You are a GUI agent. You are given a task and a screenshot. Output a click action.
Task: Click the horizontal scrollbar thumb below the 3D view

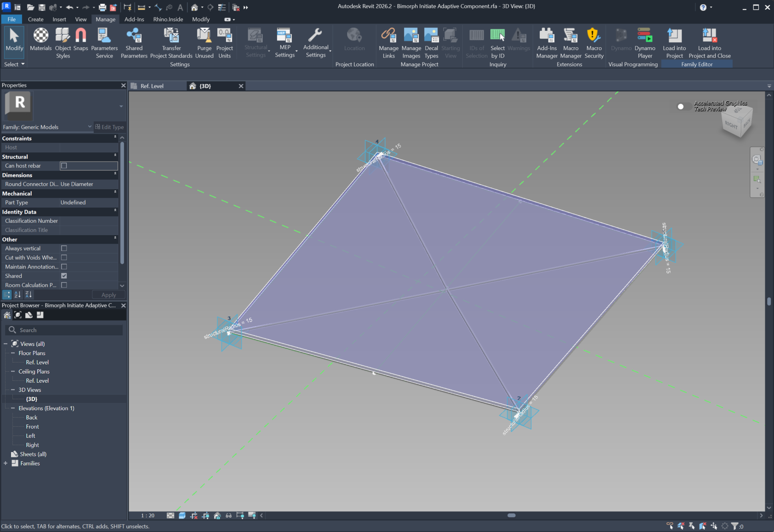coord(511,515)
